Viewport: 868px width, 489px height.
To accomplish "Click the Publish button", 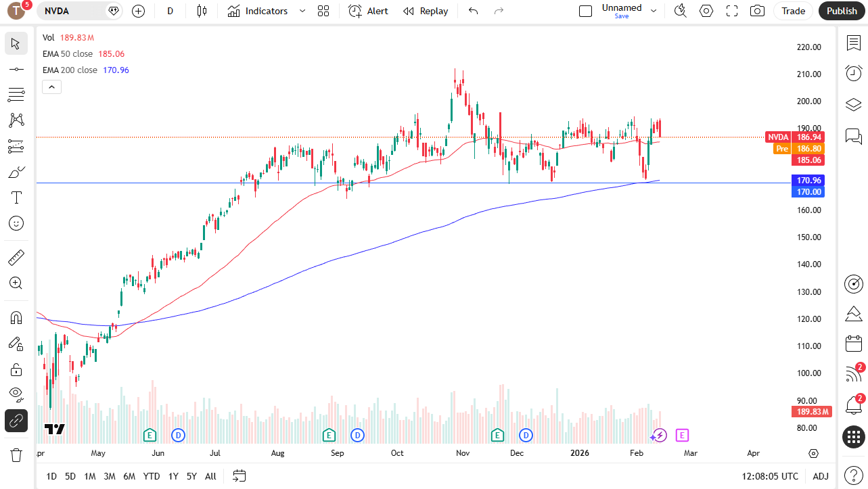I will coord(842,11).
